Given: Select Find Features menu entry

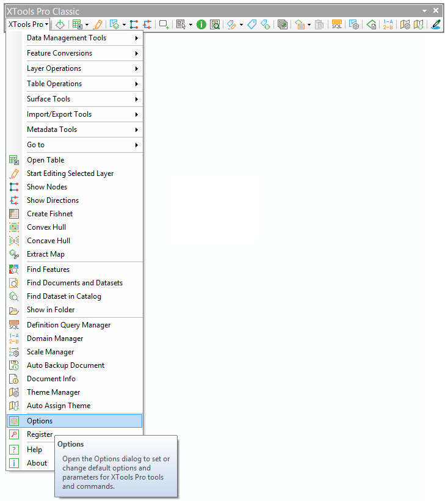Looking at the screenshot, I should 74,269.
